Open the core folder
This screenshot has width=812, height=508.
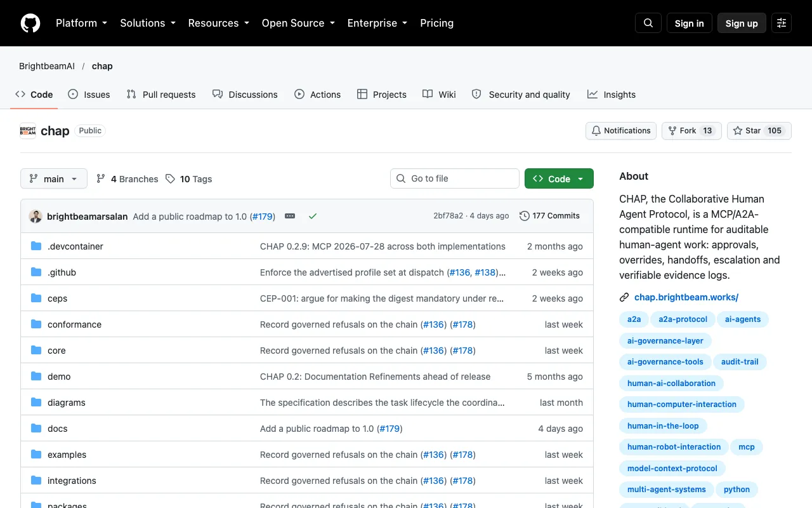pos(56,351)
